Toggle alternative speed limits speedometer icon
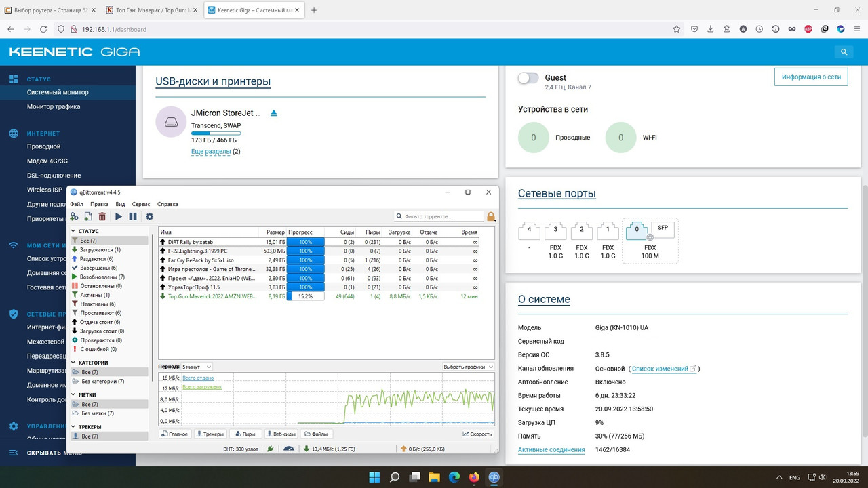 click(x=290, y=449)
